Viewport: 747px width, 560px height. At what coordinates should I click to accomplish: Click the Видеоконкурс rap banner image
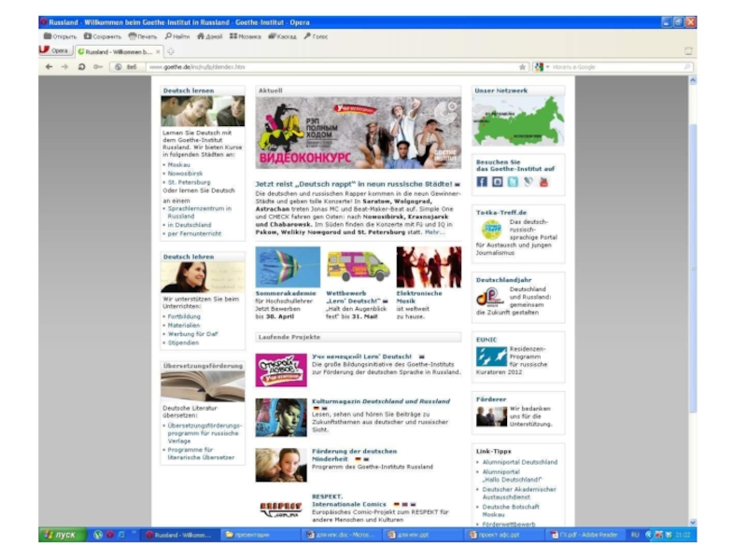point(359,133)
